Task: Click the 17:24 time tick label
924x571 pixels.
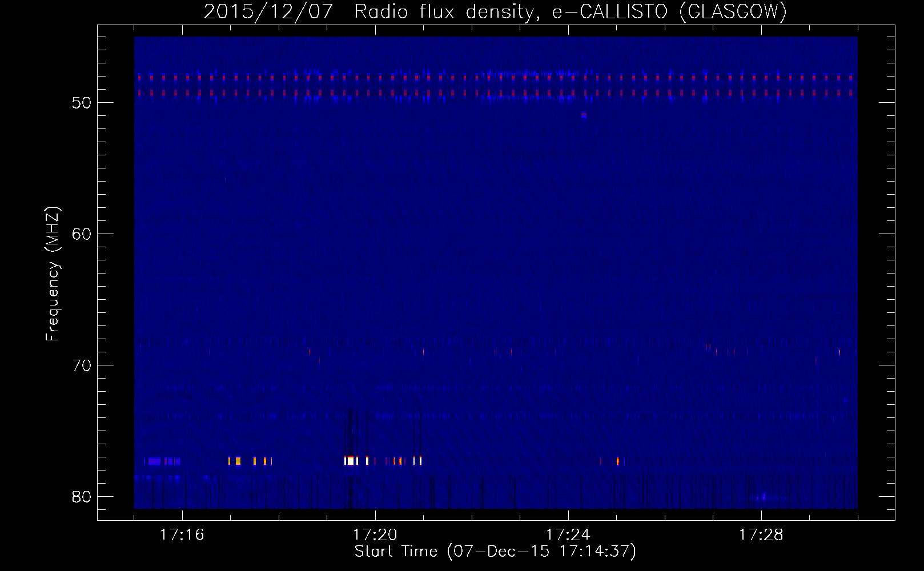Action: pos(568,535)
